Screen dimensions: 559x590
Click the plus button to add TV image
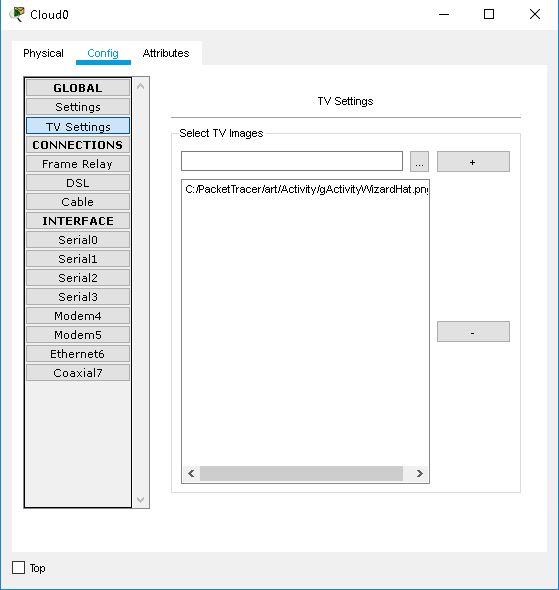click(x=473, y=162)
